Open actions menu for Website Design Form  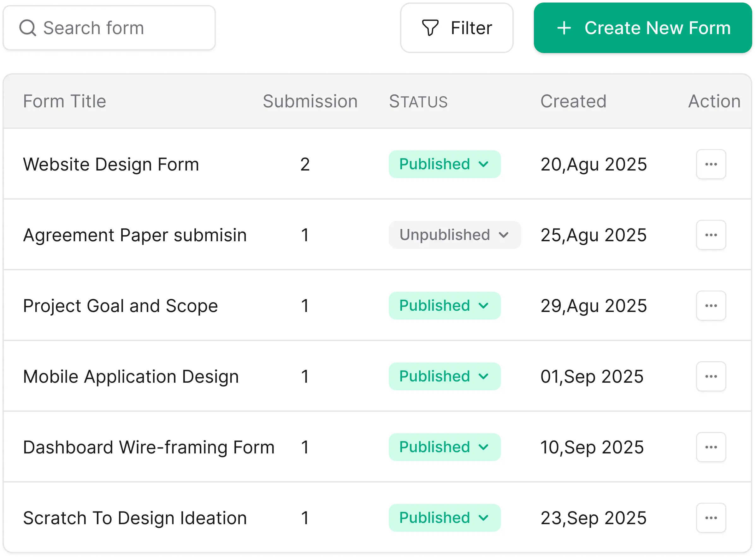(711, 164)
